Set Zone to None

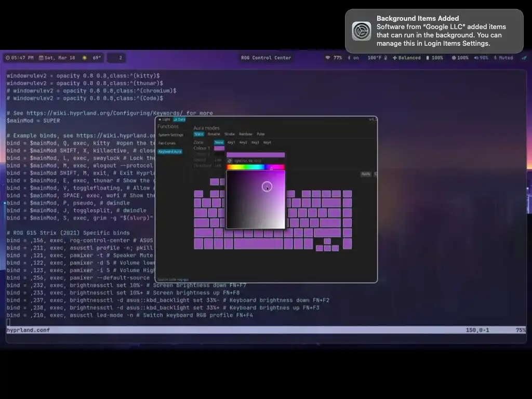(219, 142)
